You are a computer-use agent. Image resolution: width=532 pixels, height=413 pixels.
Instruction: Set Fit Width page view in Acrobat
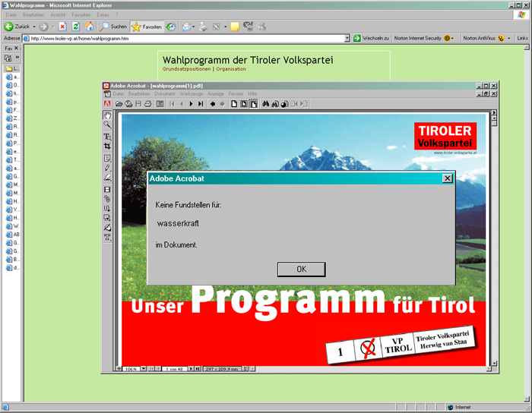(254, 104)
